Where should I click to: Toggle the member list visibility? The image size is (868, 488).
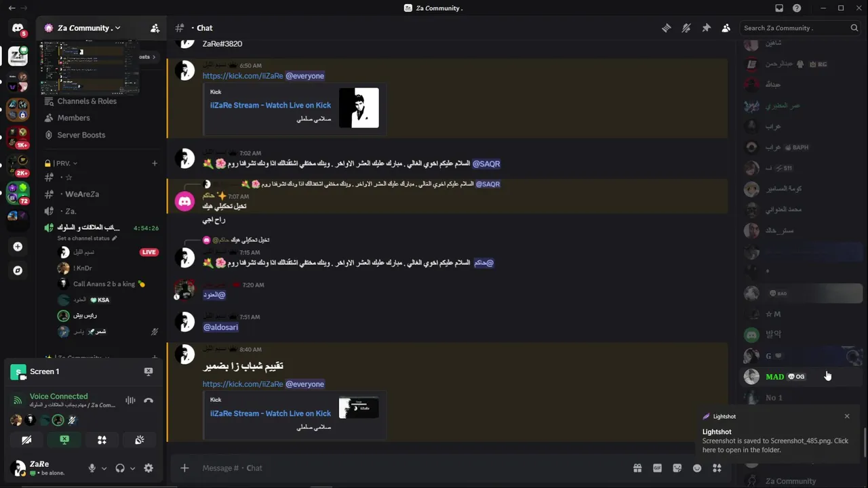coord(726,28)
